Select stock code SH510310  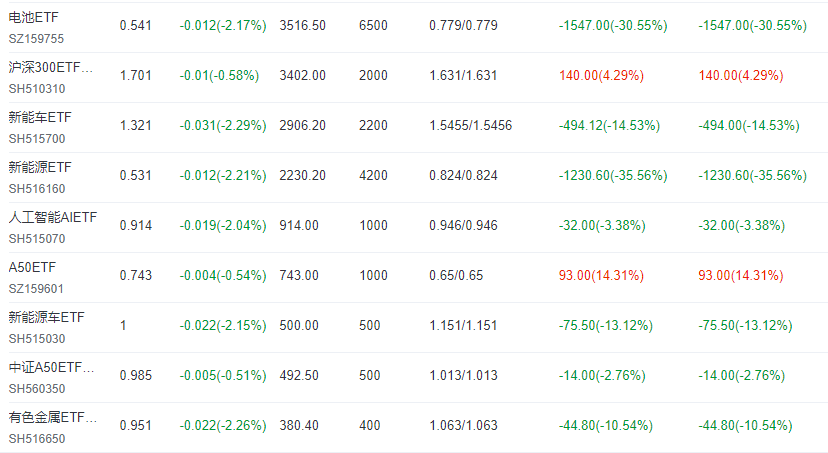(37, 89)
